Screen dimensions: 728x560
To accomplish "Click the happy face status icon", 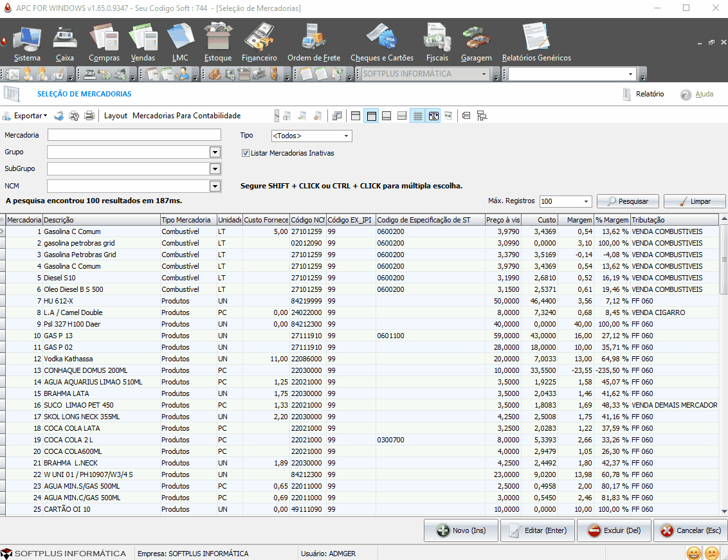I will pos(694,553).
